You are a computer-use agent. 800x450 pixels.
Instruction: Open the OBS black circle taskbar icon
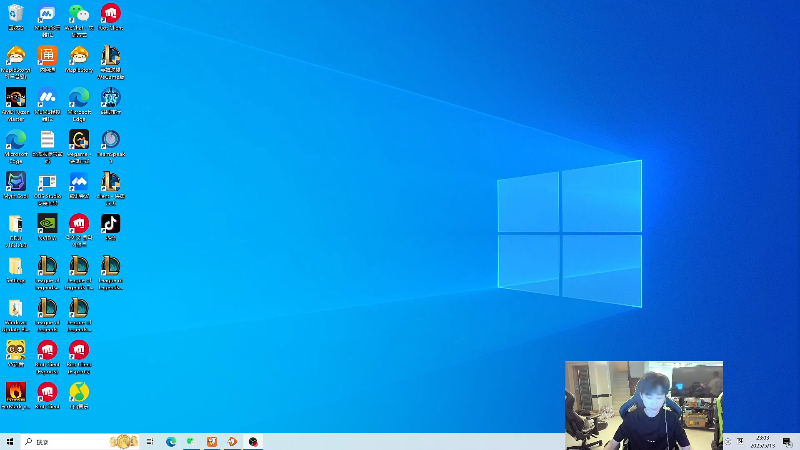click(x=253, y=441)
